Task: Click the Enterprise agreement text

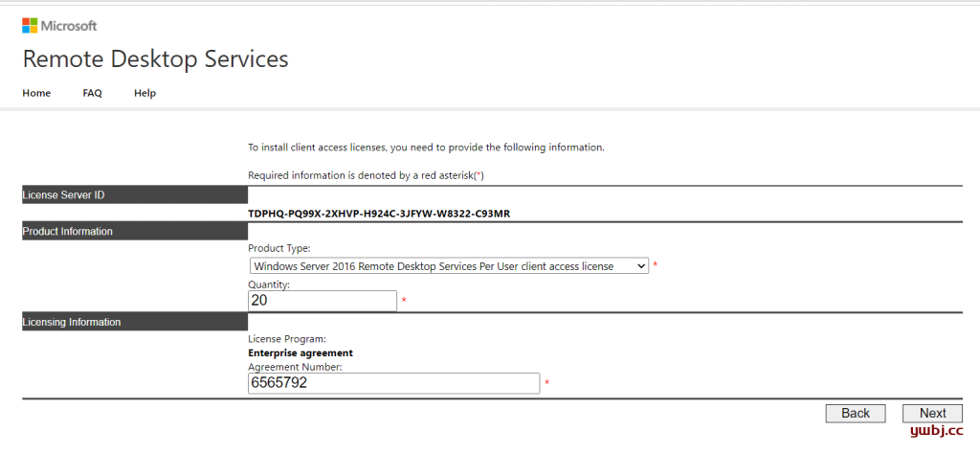Action: coord(301,353)
